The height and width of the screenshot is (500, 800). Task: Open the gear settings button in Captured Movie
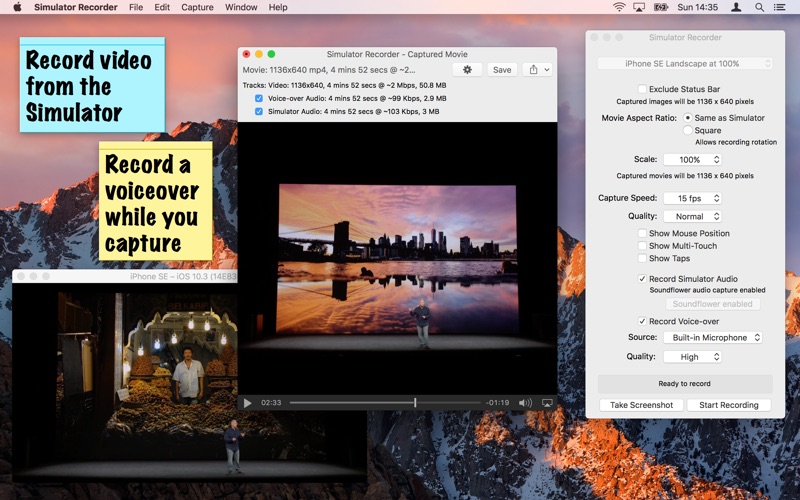coord(467,70)
